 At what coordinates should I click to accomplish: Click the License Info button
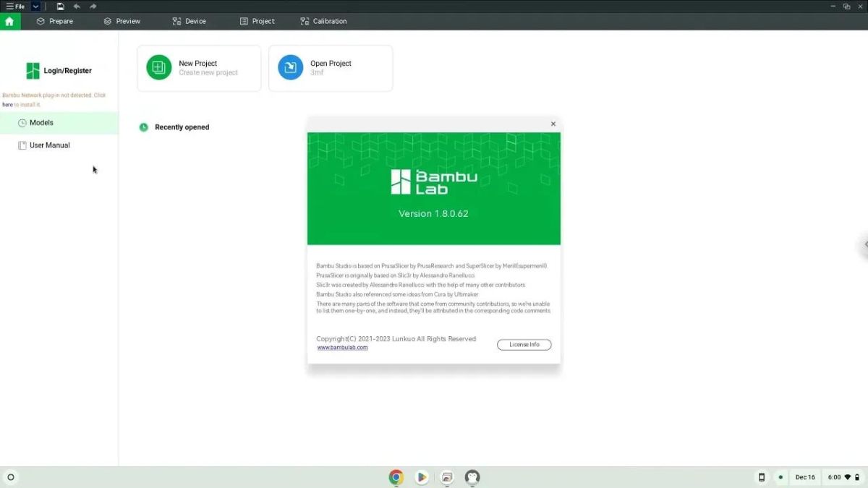(524, 345)
